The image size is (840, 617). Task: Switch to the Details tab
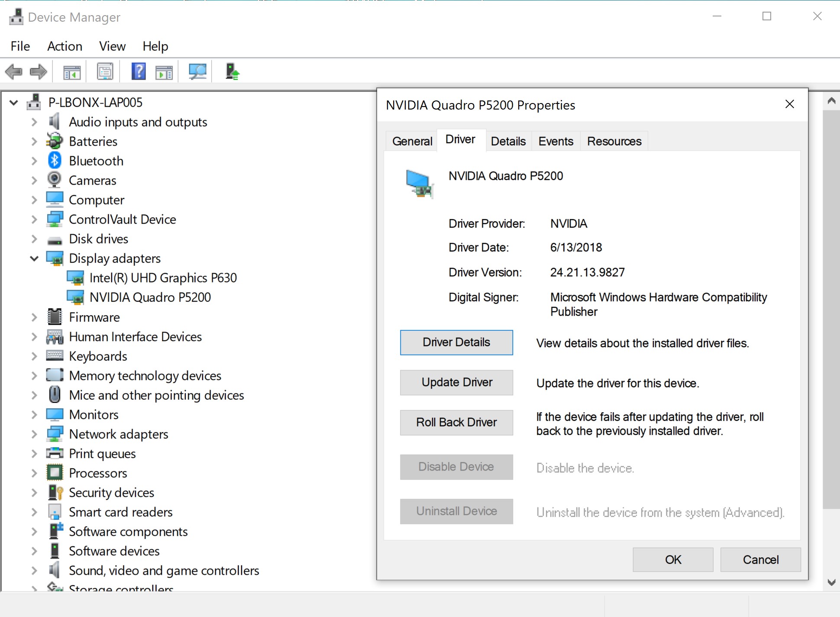[508, 141]
